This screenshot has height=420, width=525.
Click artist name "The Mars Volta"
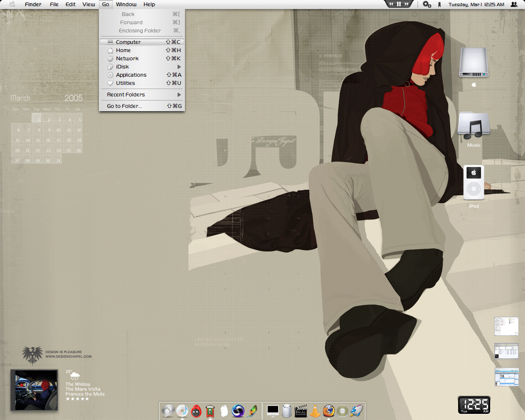pyautogui.click(x=83, y=389)
